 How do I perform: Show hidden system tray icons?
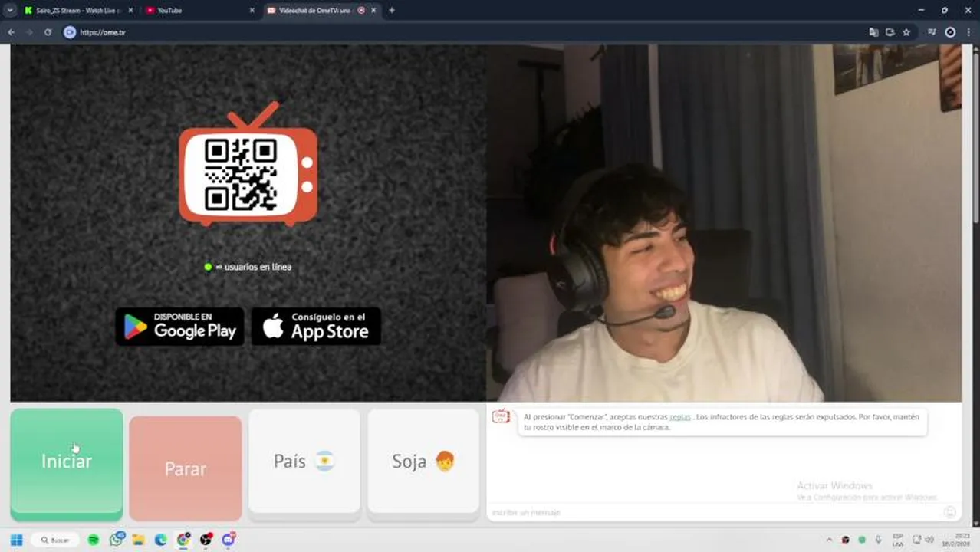(x=829, y=540)
